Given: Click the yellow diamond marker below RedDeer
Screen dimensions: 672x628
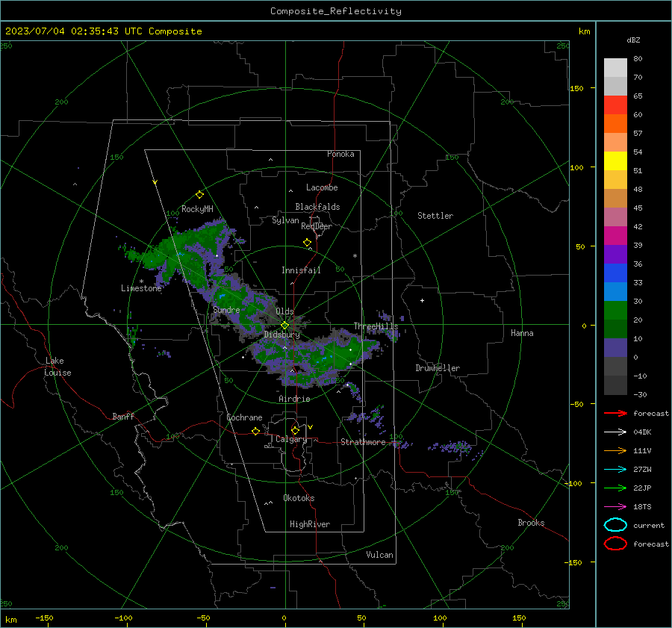Looking at the screenshot, I should point(307,243).
